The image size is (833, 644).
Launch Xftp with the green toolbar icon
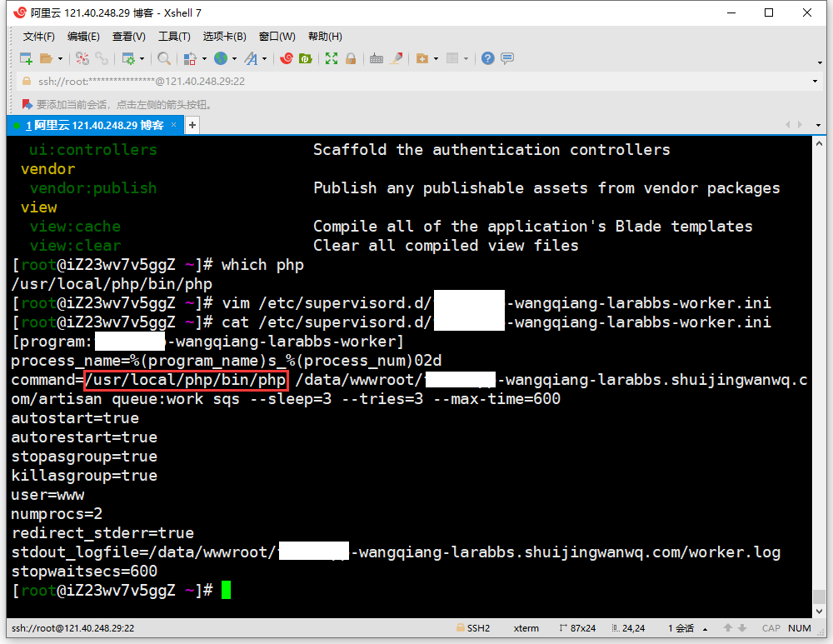306,58
